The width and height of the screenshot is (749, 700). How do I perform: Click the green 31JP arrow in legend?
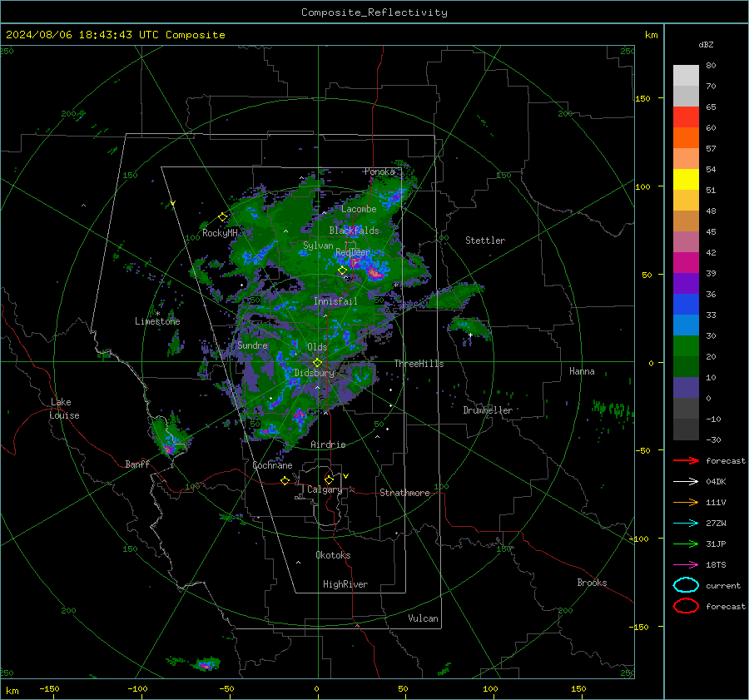click(x=686, y=544)
